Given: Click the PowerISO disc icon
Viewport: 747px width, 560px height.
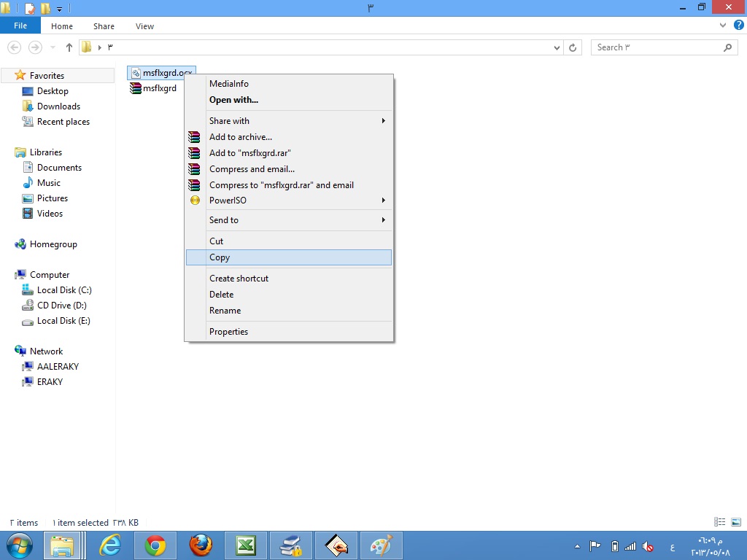Looking at the screenshot, I should (195, 201).
